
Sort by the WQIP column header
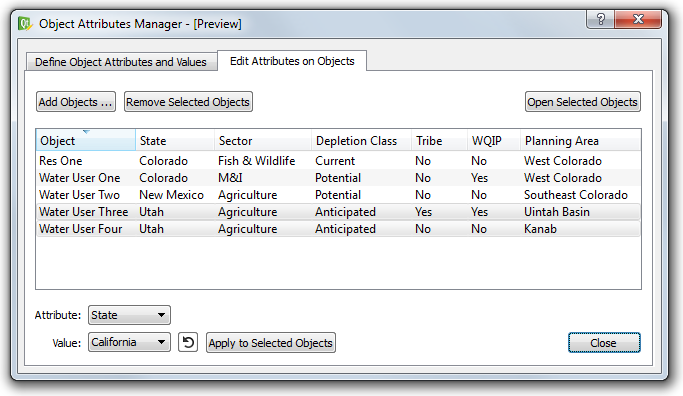pos(494,141)
